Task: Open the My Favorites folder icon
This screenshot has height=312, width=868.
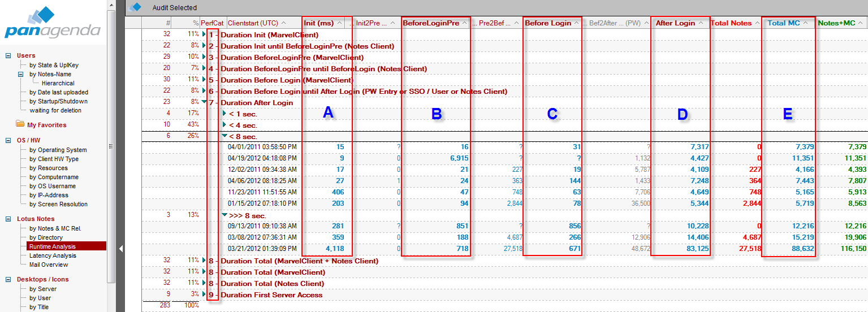Action: [20, 124]
